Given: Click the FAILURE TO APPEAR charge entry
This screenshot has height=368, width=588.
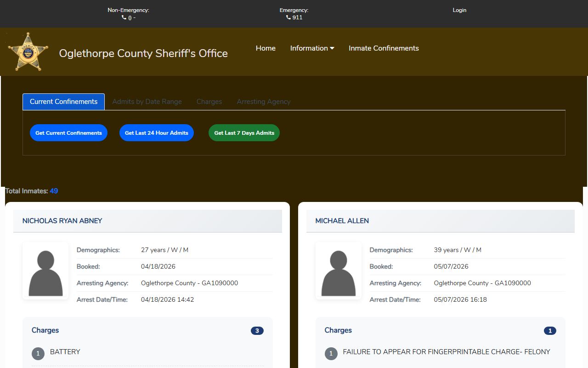Looking at the screenshot, I should click(x=447, y=352).
